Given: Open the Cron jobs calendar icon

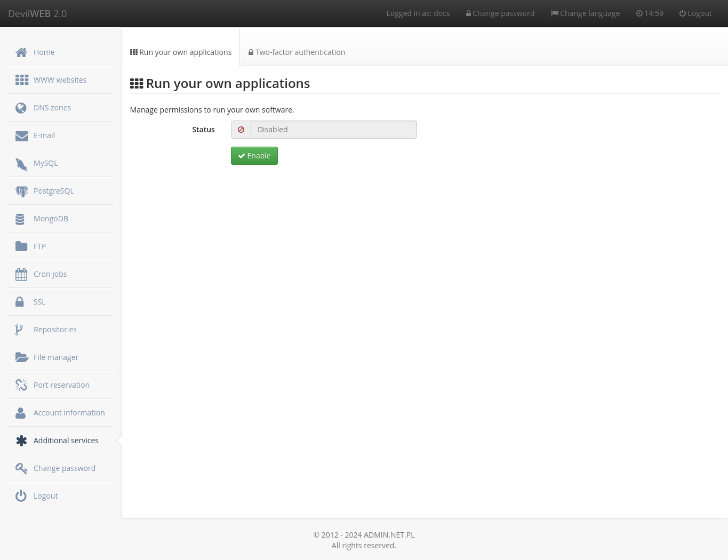Looking at the screenshot, I should [x=21, y=274].
